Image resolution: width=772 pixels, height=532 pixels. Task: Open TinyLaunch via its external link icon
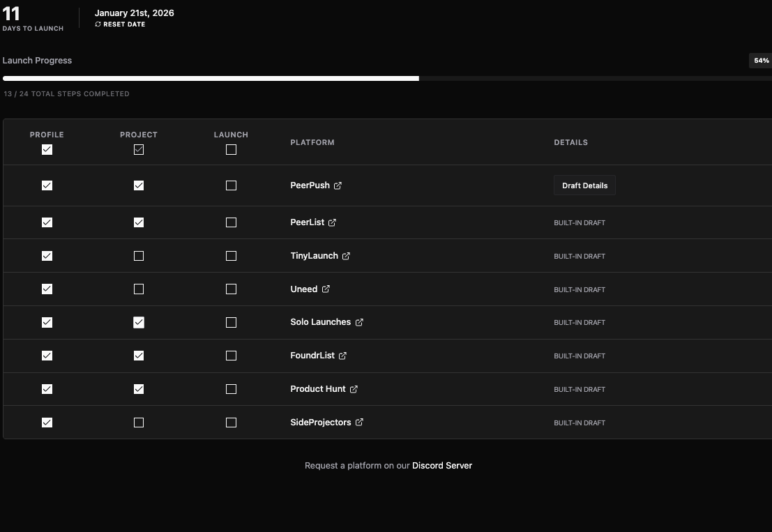[346, 256]
